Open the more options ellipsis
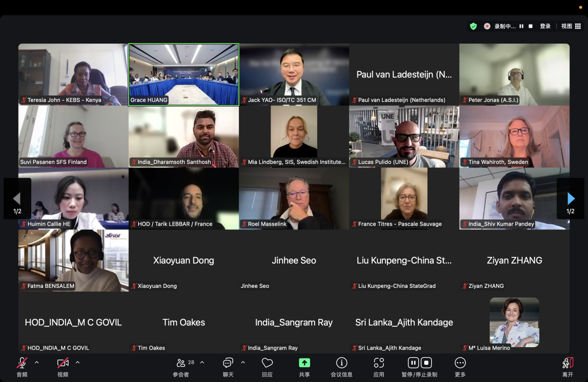Viewport: 588px width, 382px height. 460,363
